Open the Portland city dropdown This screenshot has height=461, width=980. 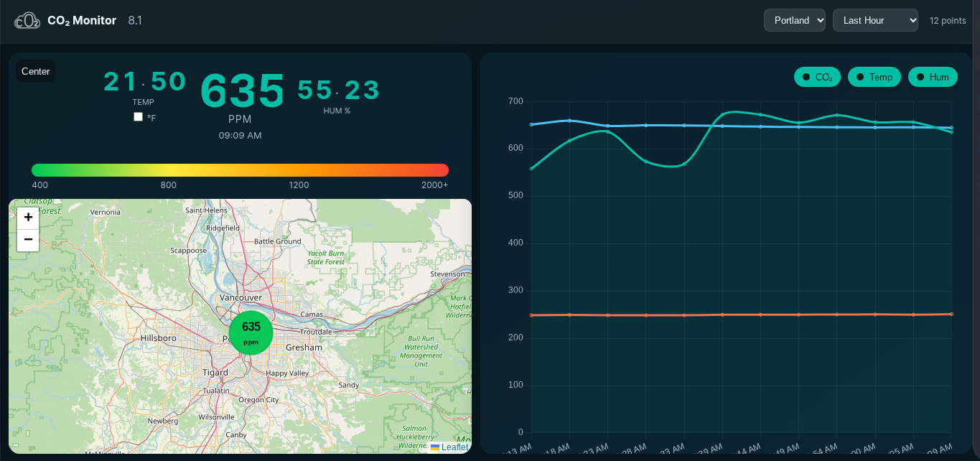click(x=794, y=20)
